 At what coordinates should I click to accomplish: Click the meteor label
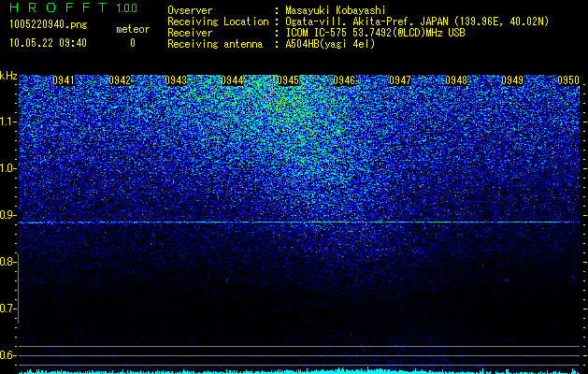133,29
